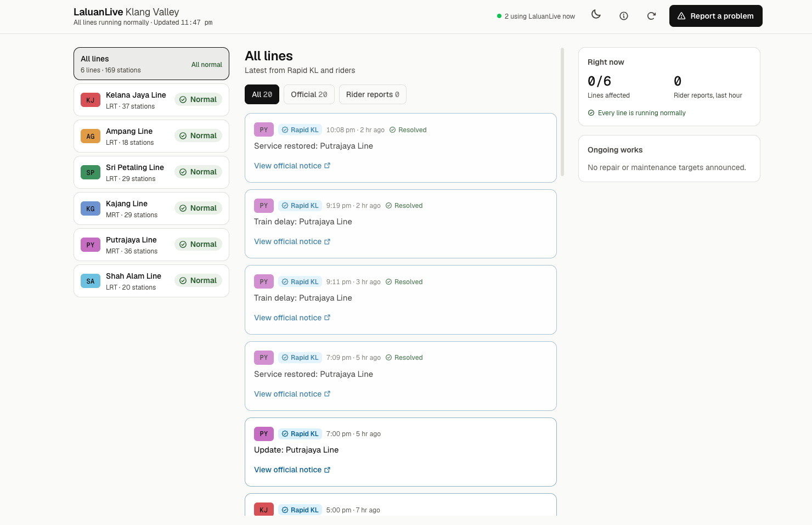The image size is (812, 525).
Task: Click the Kajang Line name in the sidebar
Action: click(x=127, y=204)
